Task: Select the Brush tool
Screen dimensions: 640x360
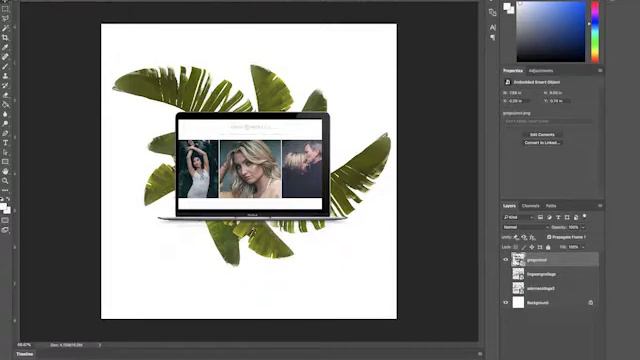Action: pos(5,66)
